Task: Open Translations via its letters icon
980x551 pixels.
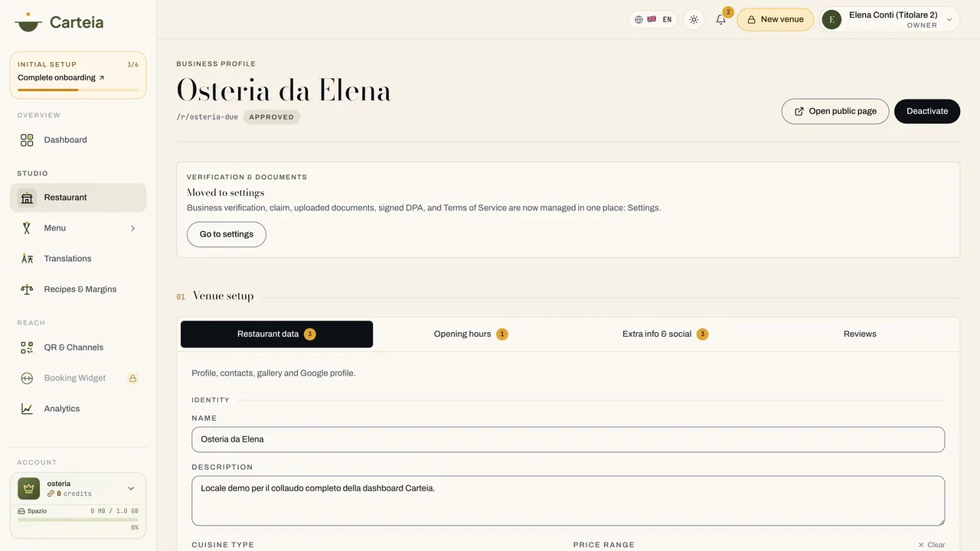Action: tap(27, 259)
